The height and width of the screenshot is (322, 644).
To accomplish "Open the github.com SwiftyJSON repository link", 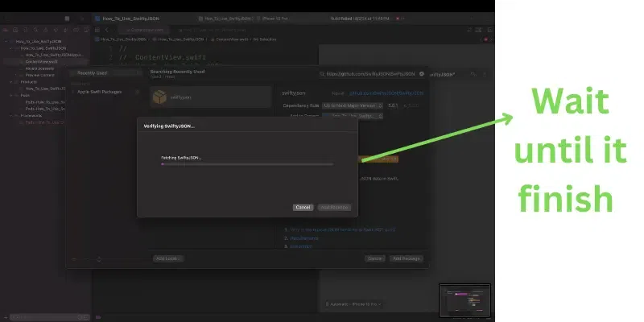I will (x=386, y=93).
